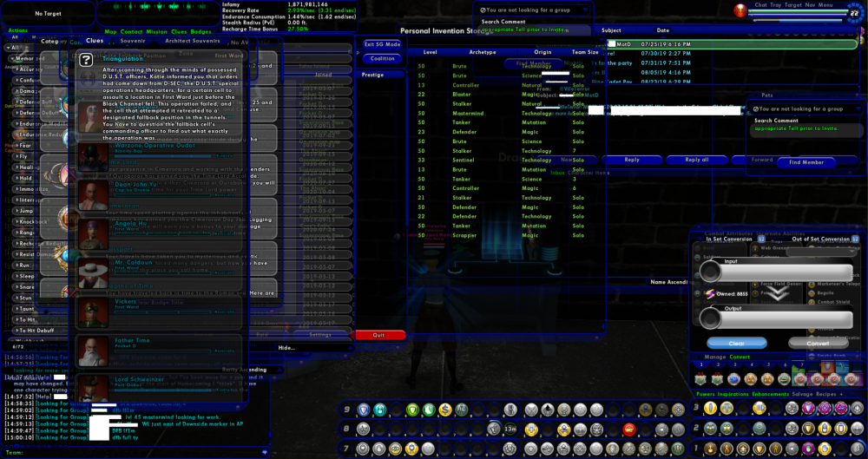Click the yellow capsule power in tray 3 slot 1
The width and height of the screenshot is (868, 459).
pyautogui.click(x=710, y=409)
